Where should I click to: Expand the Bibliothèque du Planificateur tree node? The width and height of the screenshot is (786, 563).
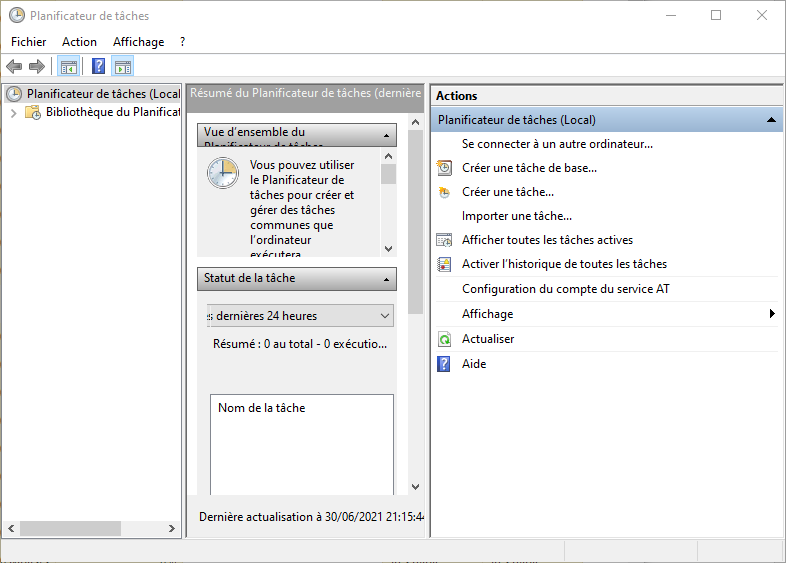click(x=13, y=113)
